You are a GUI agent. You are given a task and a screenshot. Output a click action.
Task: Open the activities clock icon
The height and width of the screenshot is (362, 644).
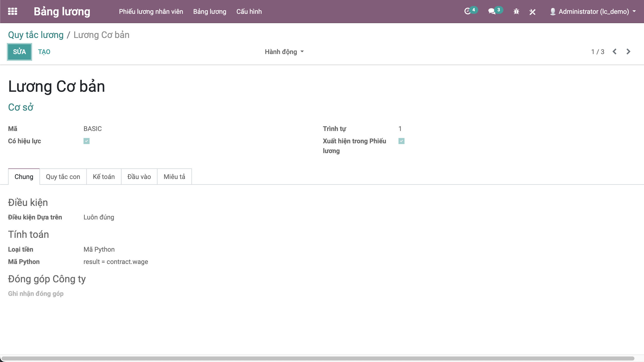(x=467, y=11)
